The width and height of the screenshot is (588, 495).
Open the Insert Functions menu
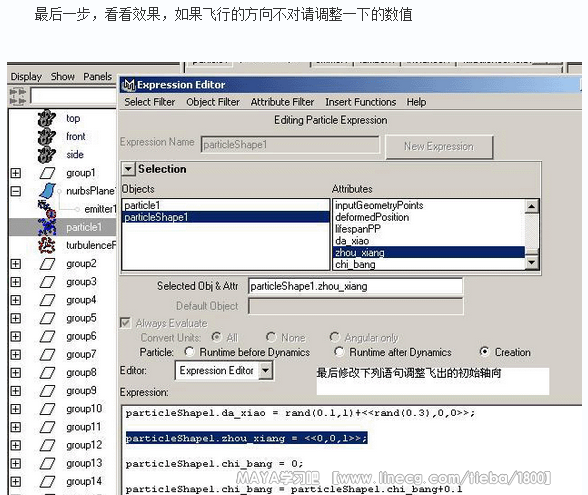(x=360, y=102)
